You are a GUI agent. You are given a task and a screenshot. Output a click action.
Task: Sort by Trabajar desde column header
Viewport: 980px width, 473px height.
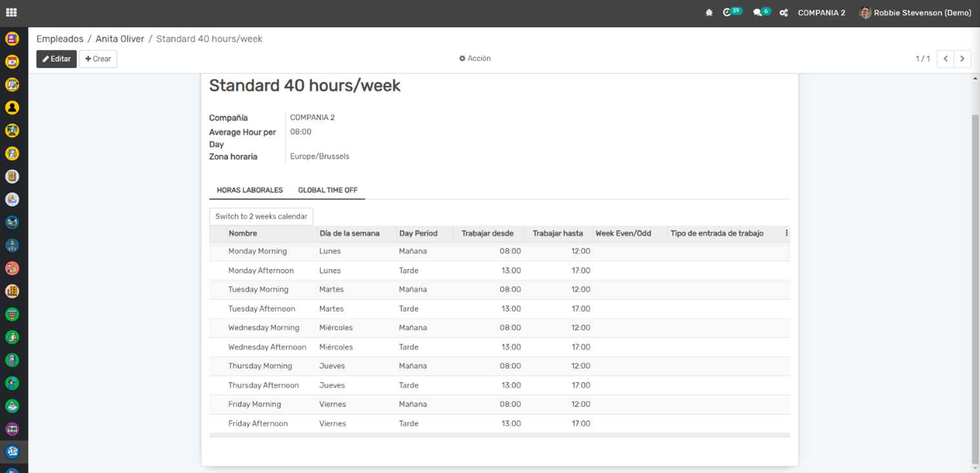coord(487,234)
